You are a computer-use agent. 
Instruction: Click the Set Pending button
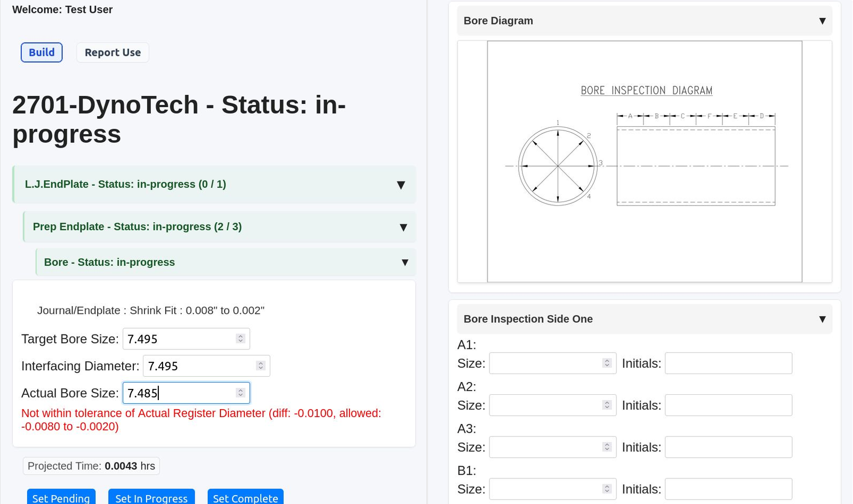[x=61, y=498]
